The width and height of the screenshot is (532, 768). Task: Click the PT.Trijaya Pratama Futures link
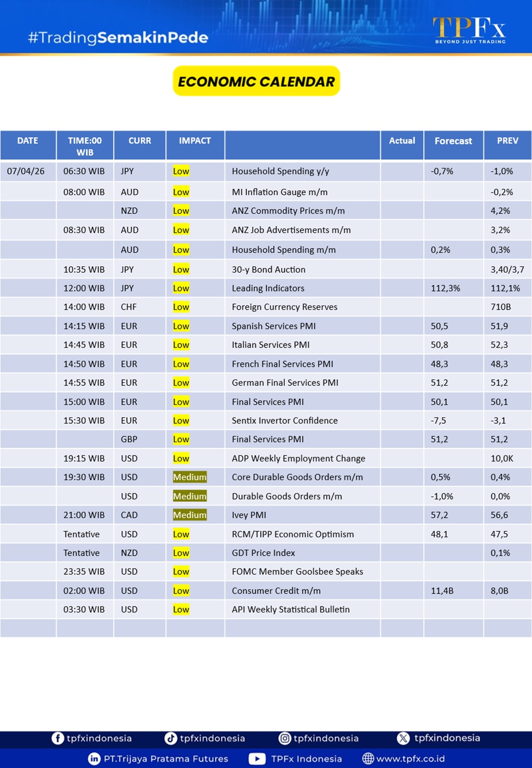(x=166, y=759)
